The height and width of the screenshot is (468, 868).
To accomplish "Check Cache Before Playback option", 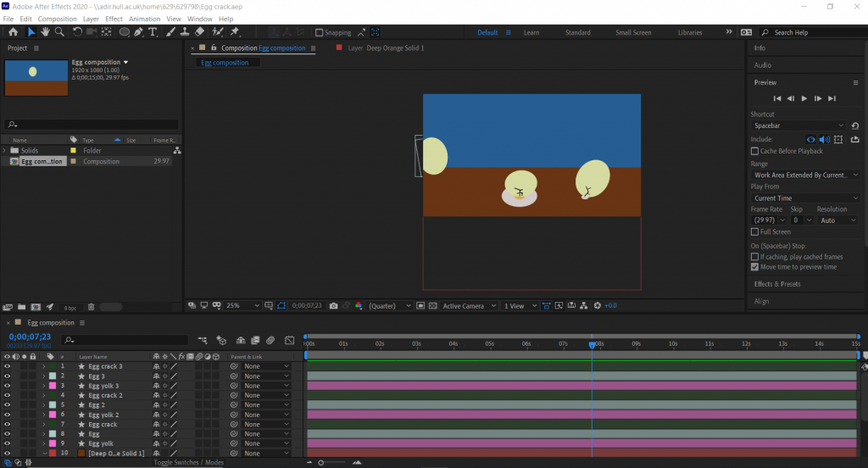I will click(x=755, y=151).
